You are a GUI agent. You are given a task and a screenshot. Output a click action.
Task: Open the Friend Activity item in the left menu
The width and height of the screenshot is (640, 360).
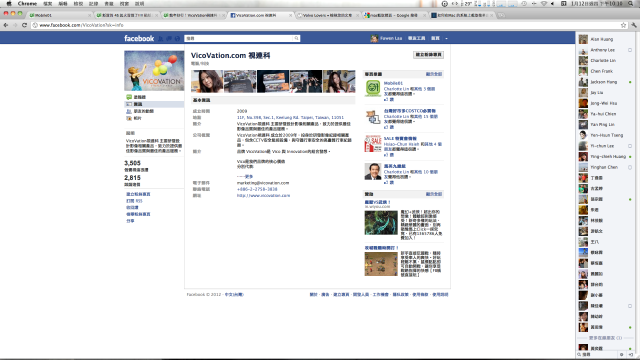(x=154, y=111)
